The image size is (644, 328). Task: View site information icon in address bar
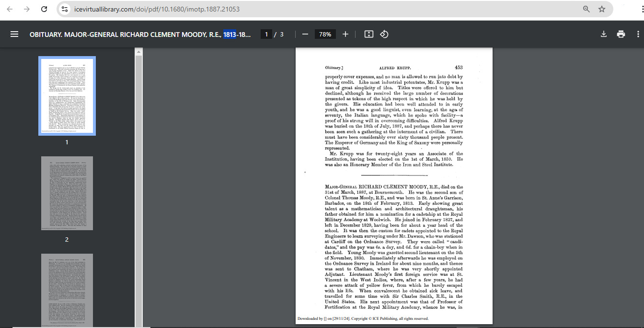tap(65, 9)
